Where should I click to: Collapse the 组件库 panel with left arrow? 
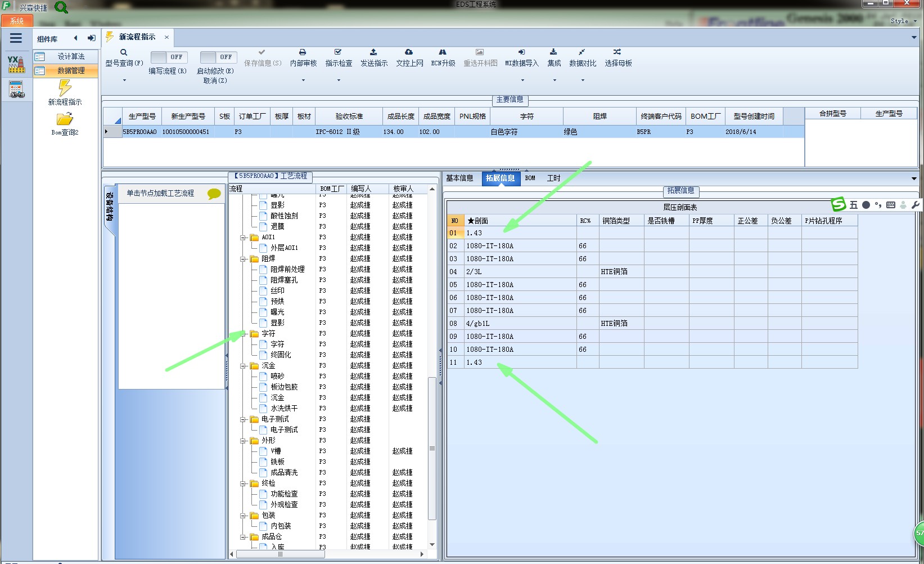click(x=76, y=38)
